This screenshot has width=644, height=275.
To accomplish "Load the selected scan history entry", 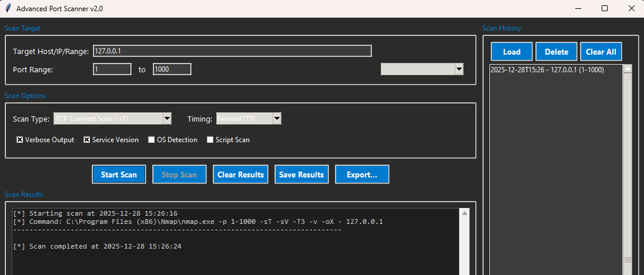I will click(x=512, y=52).
